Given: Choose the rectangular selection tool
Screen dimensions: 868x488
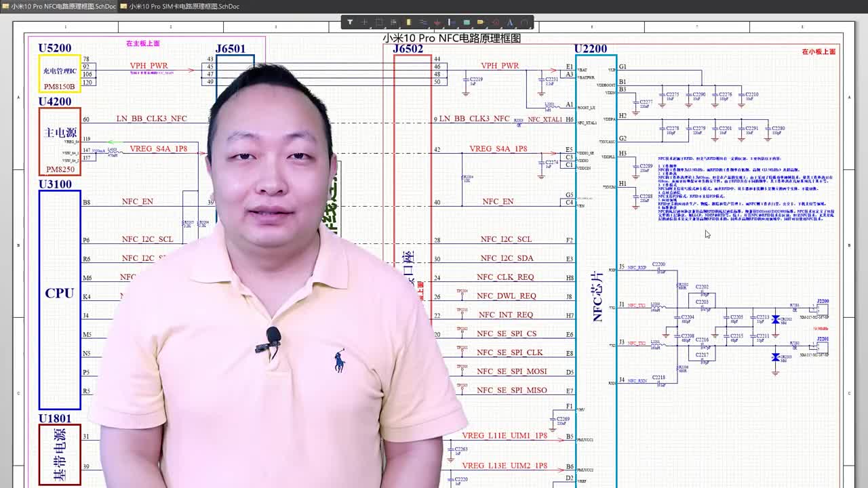Looking at the screenshot, I should (378, 22).
